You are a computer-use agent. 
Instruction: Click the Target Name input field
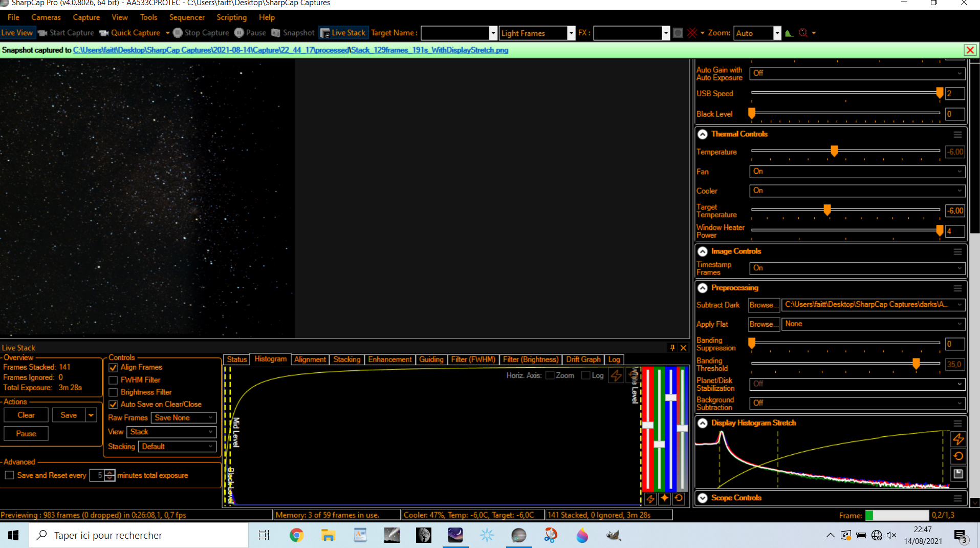[x=455, y=33]
